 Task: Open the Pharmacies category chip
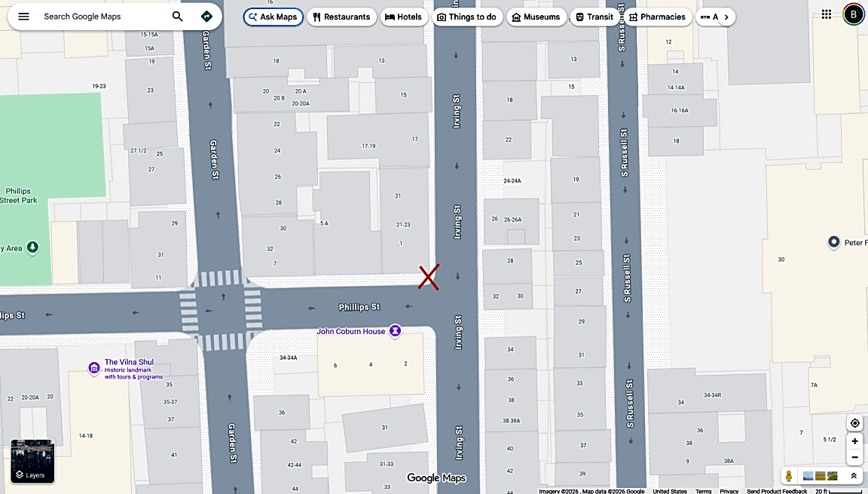pyautogui.click(x=658, y=17)
